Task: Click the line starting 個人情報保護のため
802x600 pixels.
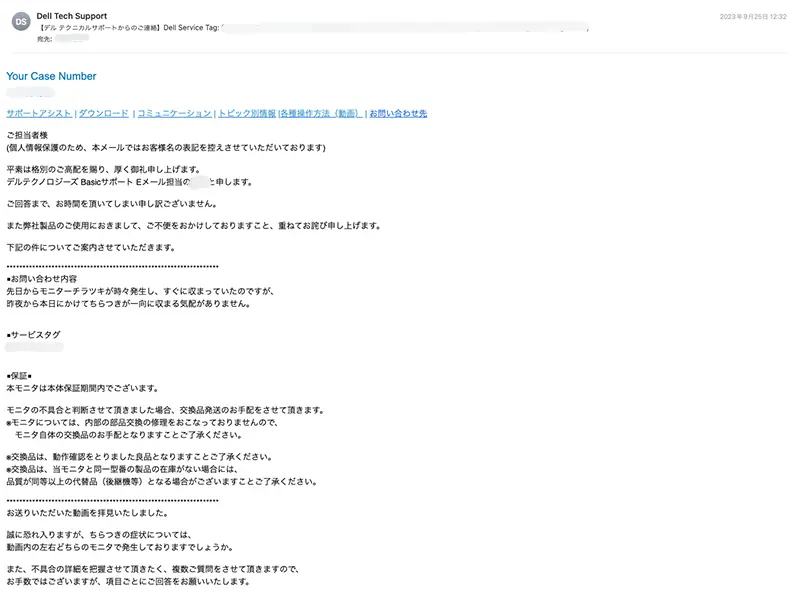Action: click(166, 148)
